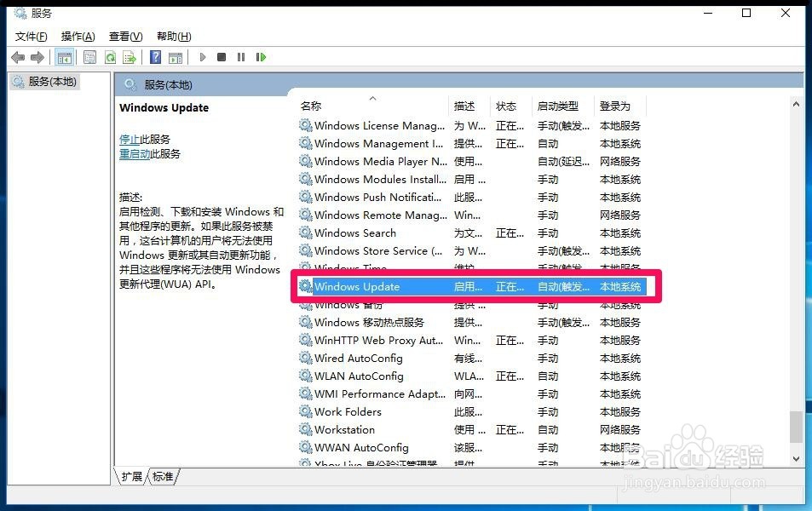Switch to the 扩展 tab

[x=131, y=476]
